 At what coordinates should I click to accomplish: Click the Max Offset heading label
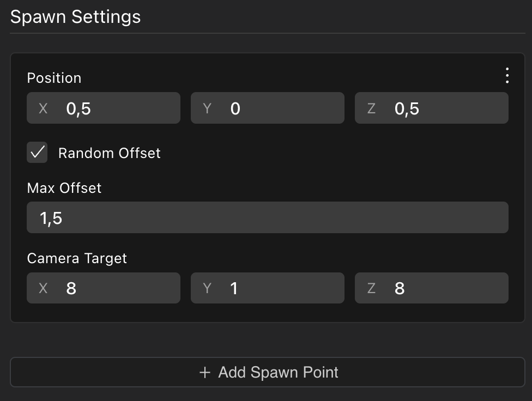pyautogui.click(x=64, y=188)
